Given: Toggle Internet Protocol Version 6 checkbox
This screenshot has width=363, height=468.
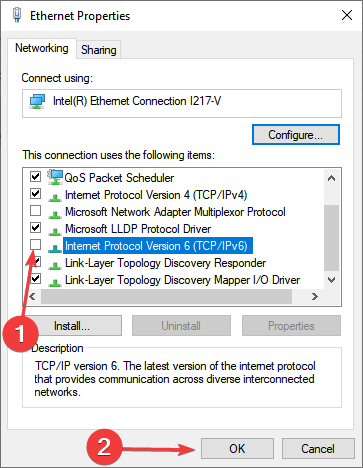Looking at the screenshot, I should pyautogui.click(x=35, y=244).
